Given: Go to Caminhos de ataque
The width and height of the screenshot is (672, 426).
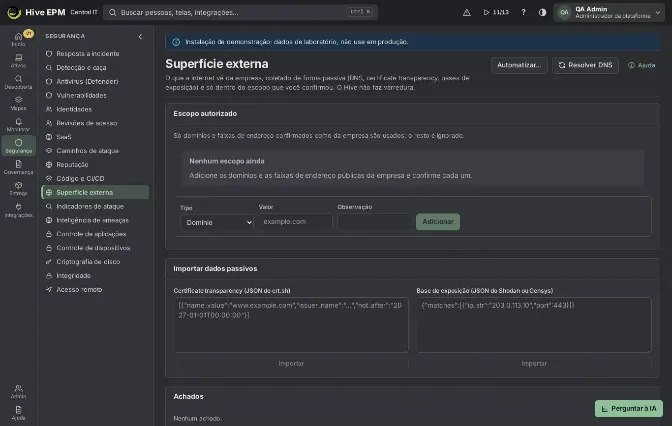Looking at the screenshot, I should point(95,151).
